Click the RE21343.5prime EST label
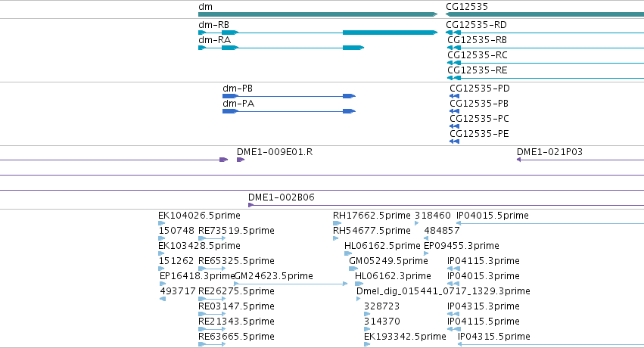The height and width of the screenshot is (348, 644). 236,322
